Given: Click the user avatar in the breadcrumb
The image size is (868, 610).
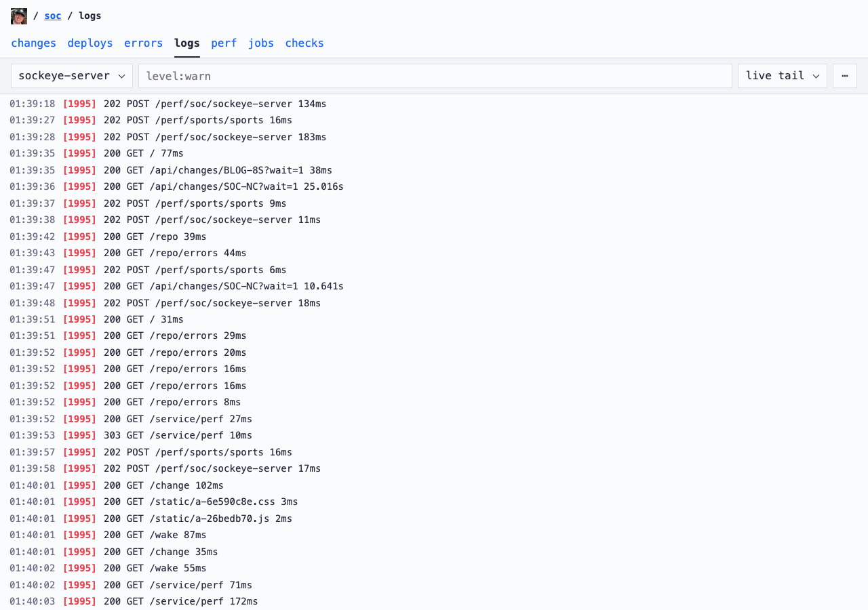Looking at the screenshot, I should (19, 16).
